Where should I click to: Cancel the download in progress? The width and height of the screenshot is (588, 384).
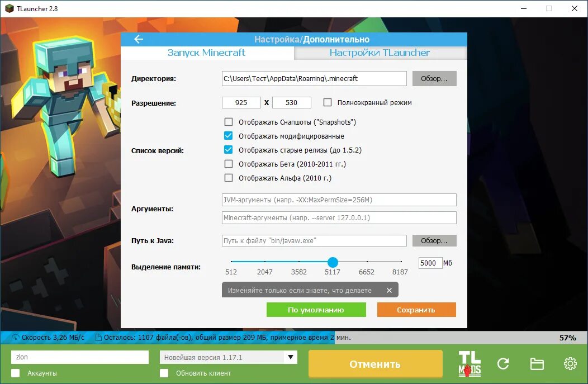[x=376, y=364]
